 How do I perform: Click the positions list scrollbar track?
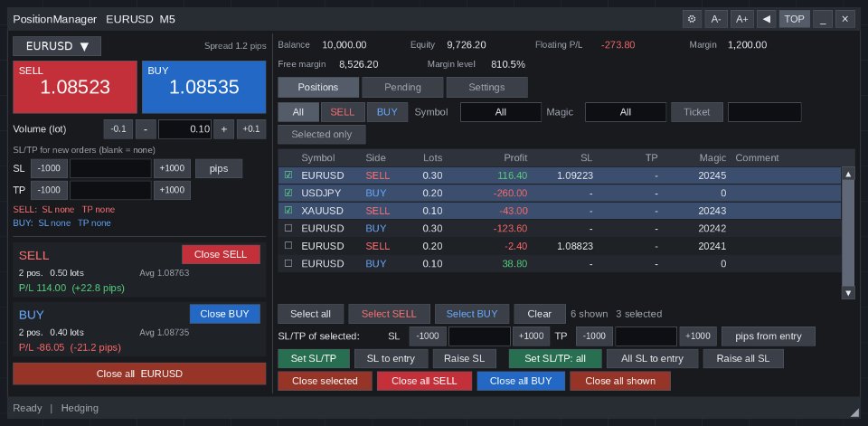(x=848, y=232)
